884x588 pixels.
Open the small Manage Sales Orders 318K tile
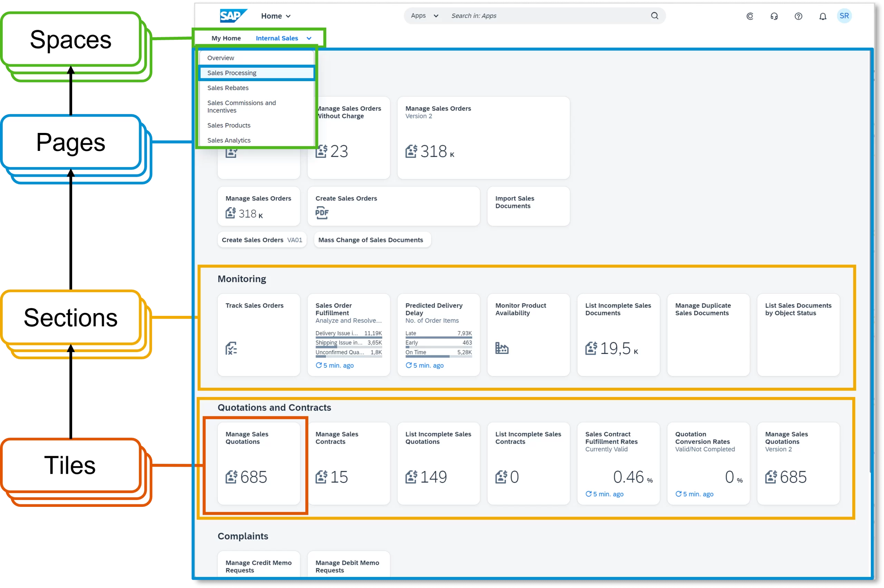point(259,206)
